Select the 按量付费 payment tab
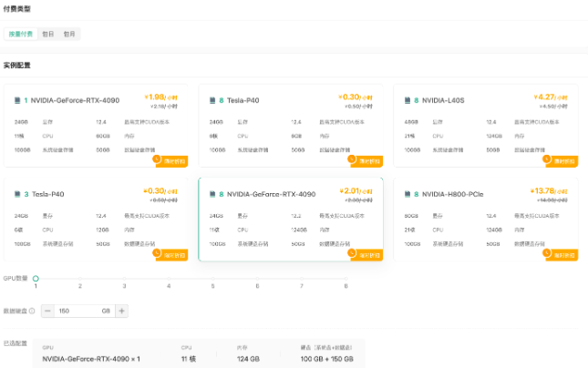Image resolution: width=588 pixels, height=368 pixels. click(21, 34)
